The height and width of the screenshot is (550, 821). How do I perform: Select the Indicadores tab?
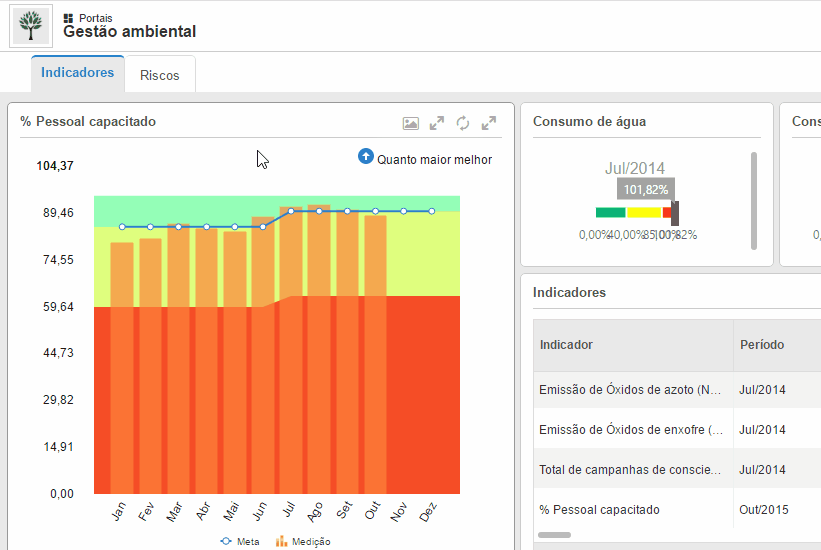pos(77,73)
